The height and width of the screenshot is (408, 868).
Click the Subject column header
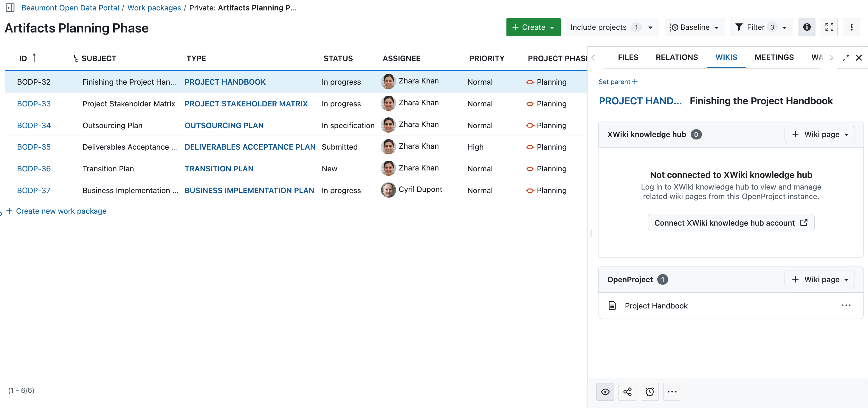pyautogui.click(x=99, y=58)
